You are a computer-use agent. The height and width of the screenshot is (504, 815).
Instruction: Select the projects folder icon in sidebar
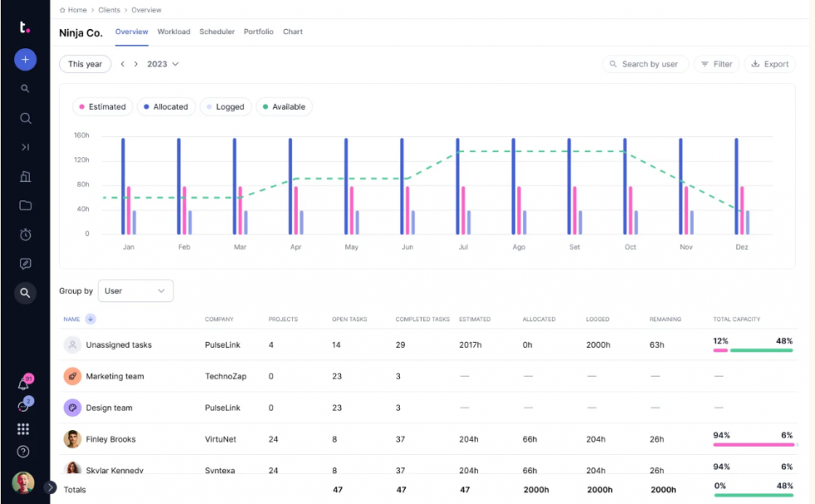click(25, 205)
